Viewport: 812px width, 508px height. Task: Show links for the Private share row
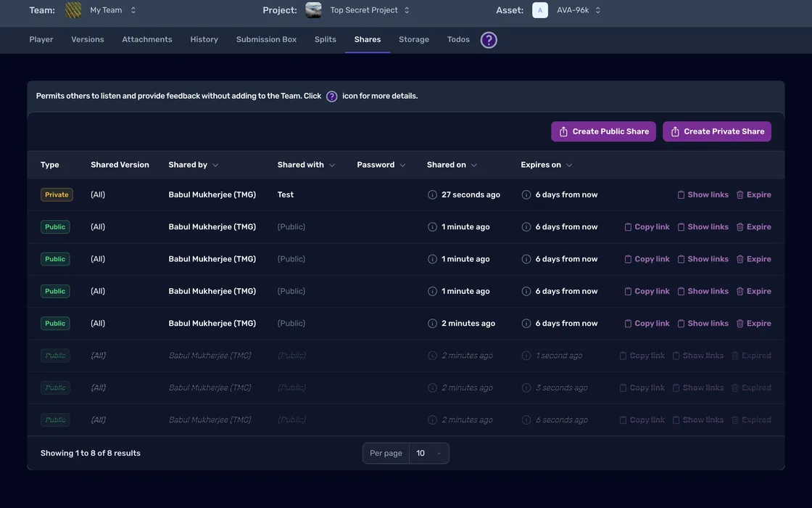[x=703, y=194]
